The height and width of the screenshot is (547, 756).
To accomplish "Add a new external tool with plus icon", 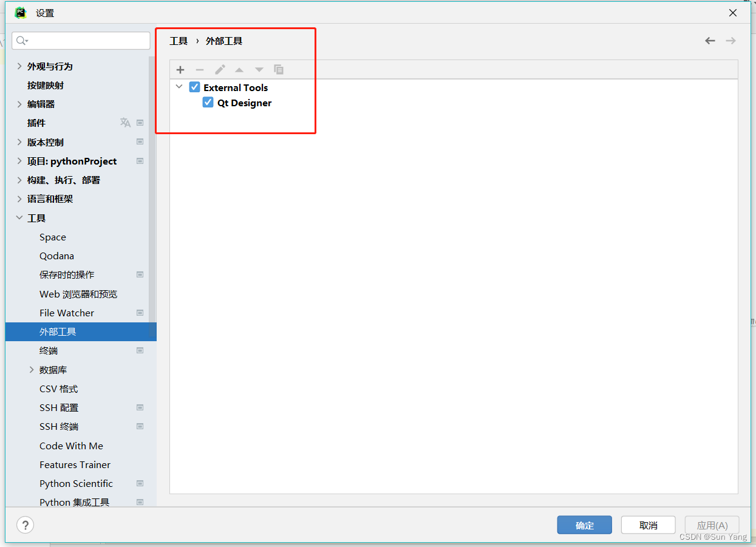I will 180,70.
